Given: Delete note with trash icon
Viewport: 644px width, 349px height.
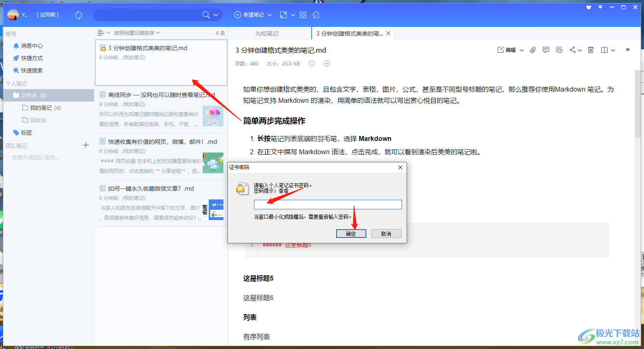Looking at the screenshot, I should pos(591,50).
